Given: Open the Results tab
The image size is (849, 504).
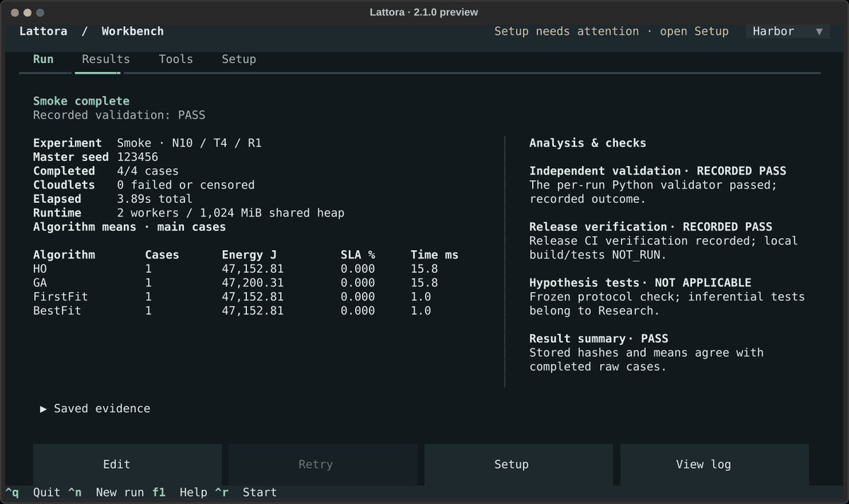Looking at the screenshot, I should [106, 59].
